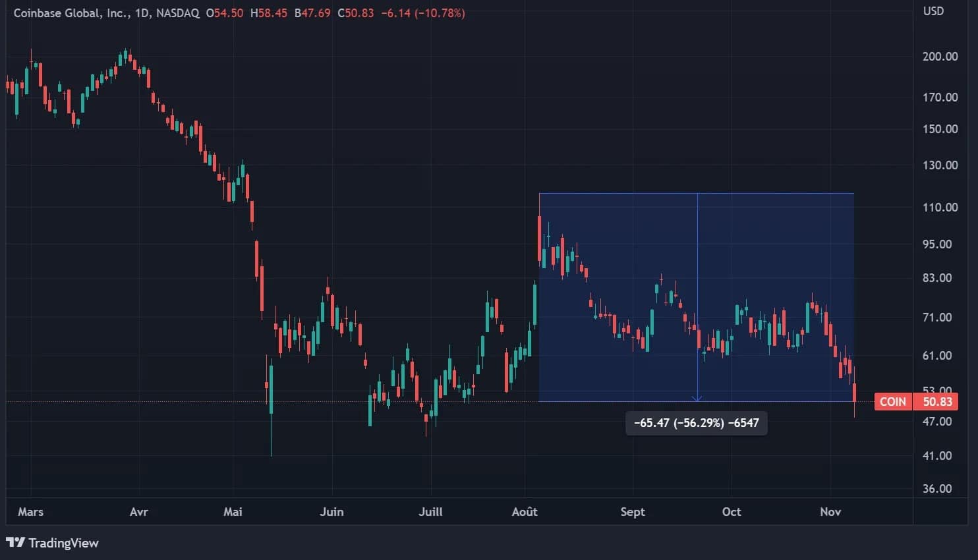Click the 50.83 current price label

(x=936, y=402)
